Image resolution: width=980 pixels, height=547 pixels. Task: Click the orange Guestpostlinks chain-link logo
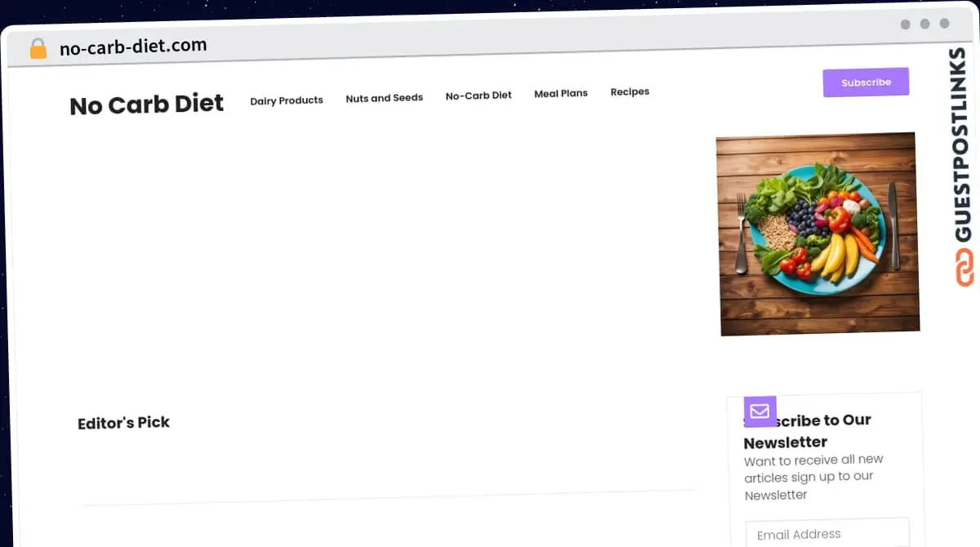pyautogui.click(x=964, y=268)
